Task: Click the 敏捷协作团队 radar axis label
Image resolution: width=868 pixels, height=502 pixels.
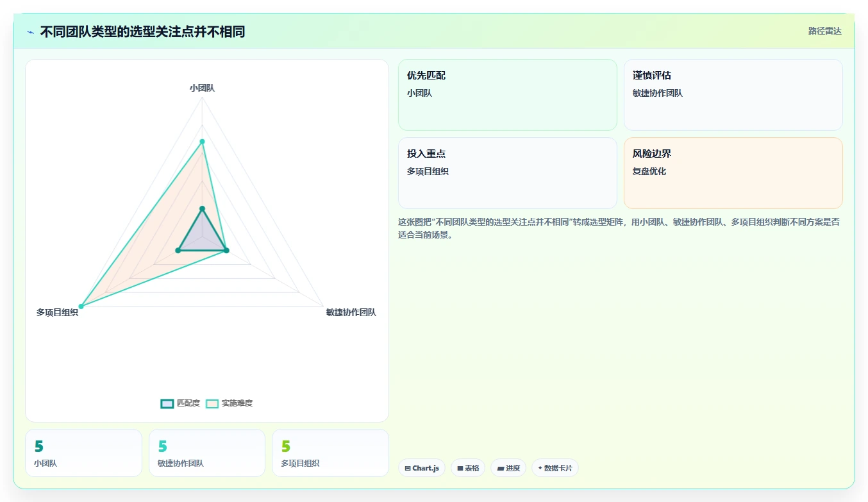Action: pos(351,312)
